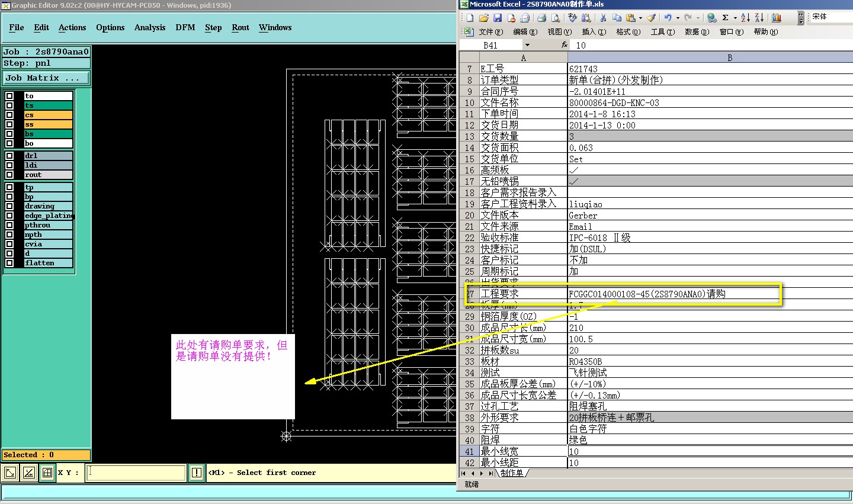Open the 格式(O) menu in Excel
The image size is (853, 504).
628,32
